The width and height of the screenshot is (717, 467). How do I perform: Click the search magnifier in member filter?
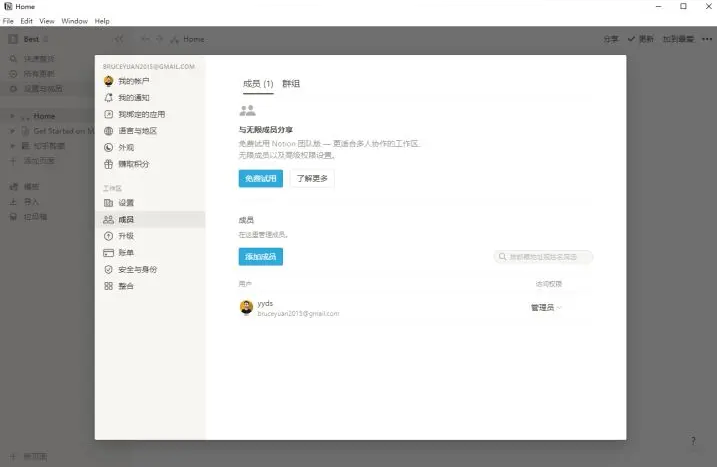[x=502, y=257]
